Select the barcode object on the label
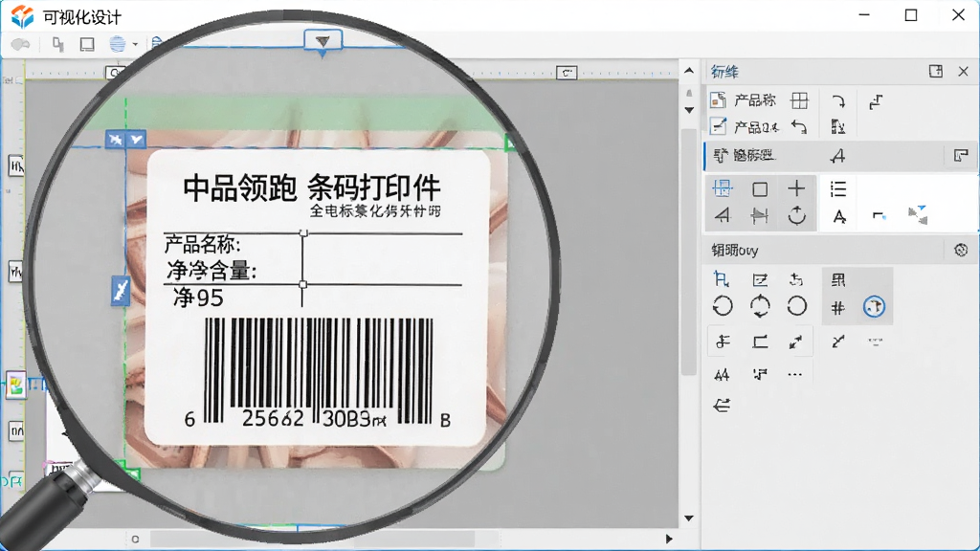Screen dimensions: 980x551 coord(319,371)
